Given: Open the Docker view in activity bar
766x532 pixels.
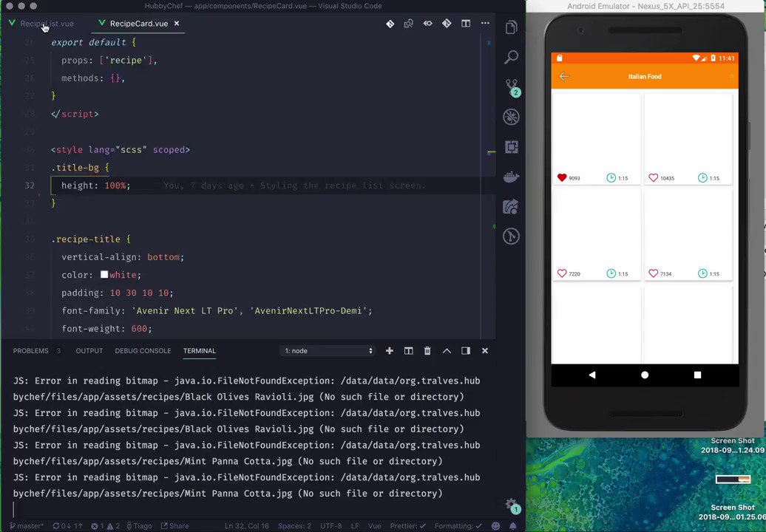Looking at the screenshot, I should pyautogui.click(x=511, y=177).
